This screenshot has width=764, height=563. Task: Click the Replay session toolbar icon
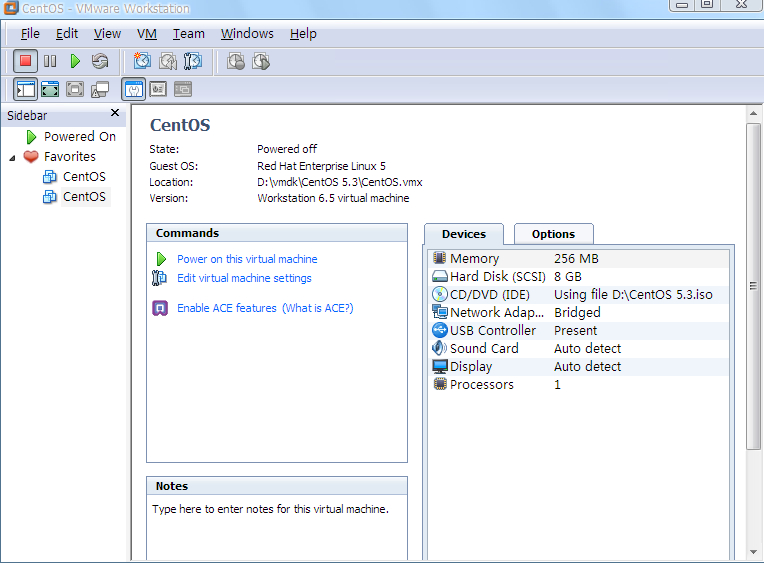(261, 61)
